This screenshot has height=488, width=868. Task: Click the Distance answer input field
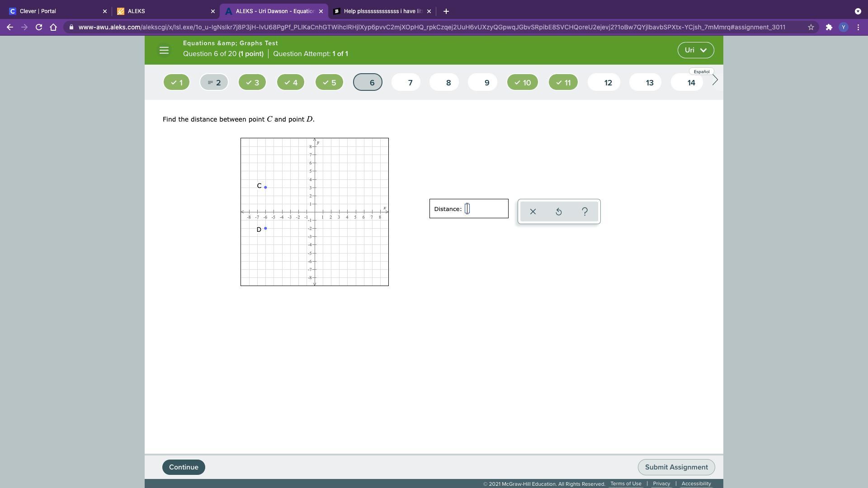[484, 209]
